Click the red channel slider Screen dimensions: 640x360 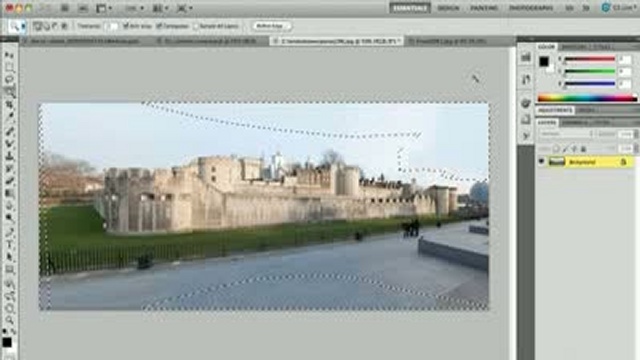click(589, 59)
